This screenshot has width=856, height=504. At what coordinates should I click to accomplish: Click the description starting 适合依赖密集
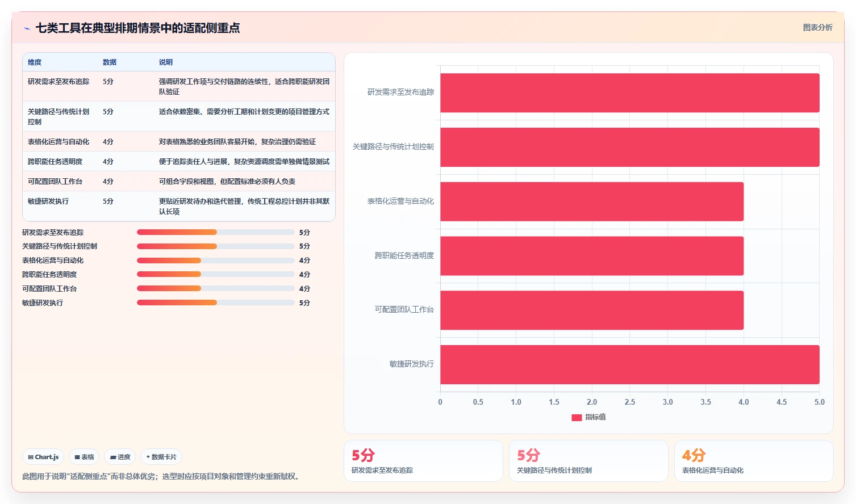[x=244, y=112]
